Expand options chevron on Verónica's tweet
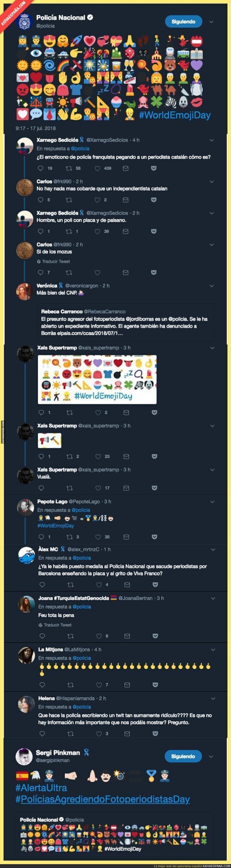 point(212,286)
